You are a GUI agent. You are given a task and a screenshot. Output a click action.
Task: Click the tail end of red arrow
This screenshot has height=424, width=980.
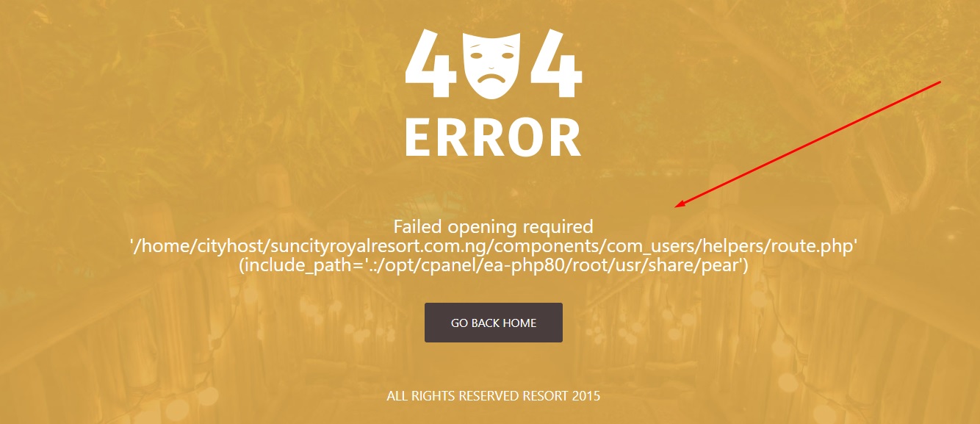click(x=938, y=83)
